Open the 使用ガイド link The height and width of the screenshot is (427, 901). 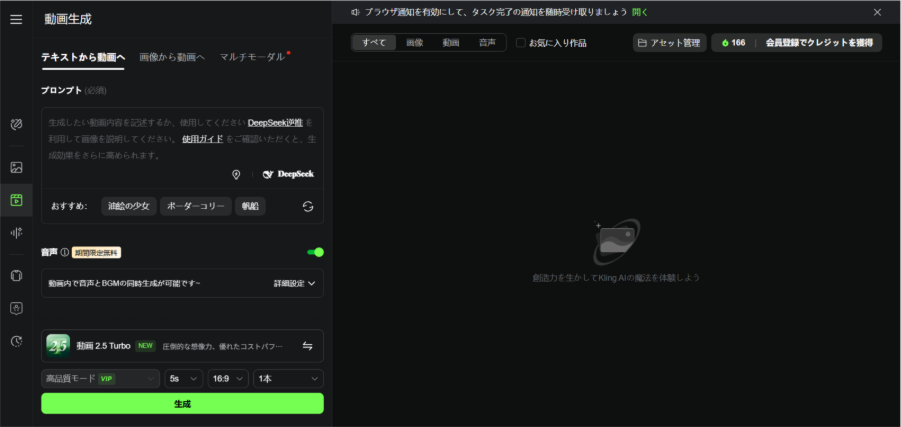(202, 139)
